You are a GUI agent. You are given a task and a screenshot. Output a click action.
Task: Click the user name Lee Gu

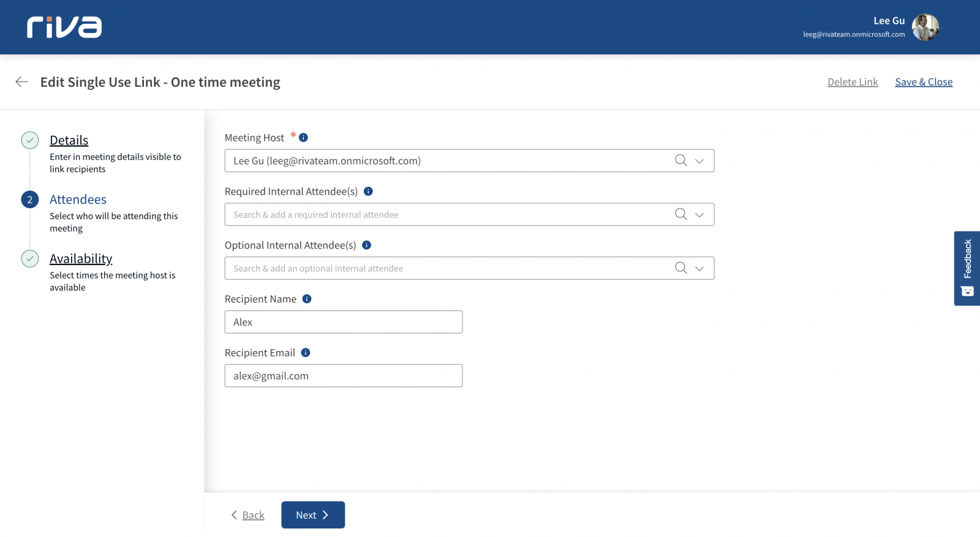pos(889,20)
